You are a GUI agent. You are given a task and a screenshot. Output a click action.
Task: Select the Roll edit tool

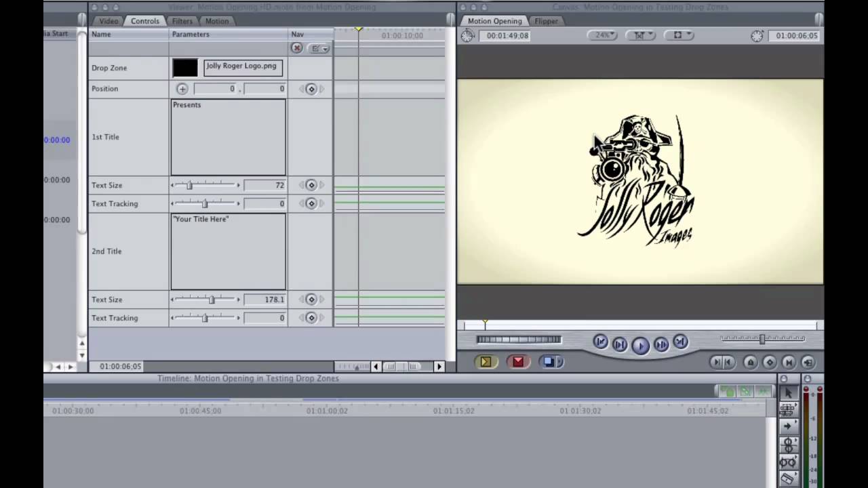click(x=788, y=444)
